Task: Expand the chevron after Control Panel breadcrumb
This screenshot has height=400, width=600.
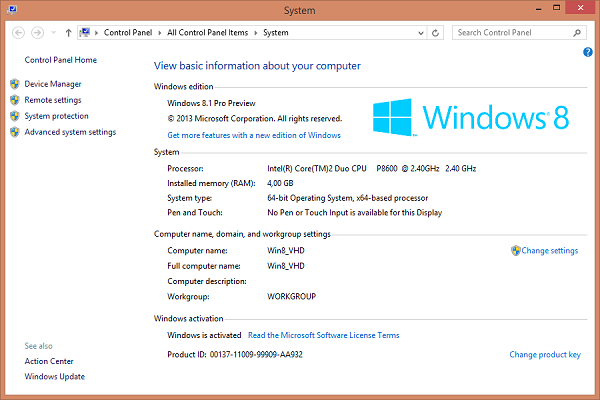Action: point(160,33)
